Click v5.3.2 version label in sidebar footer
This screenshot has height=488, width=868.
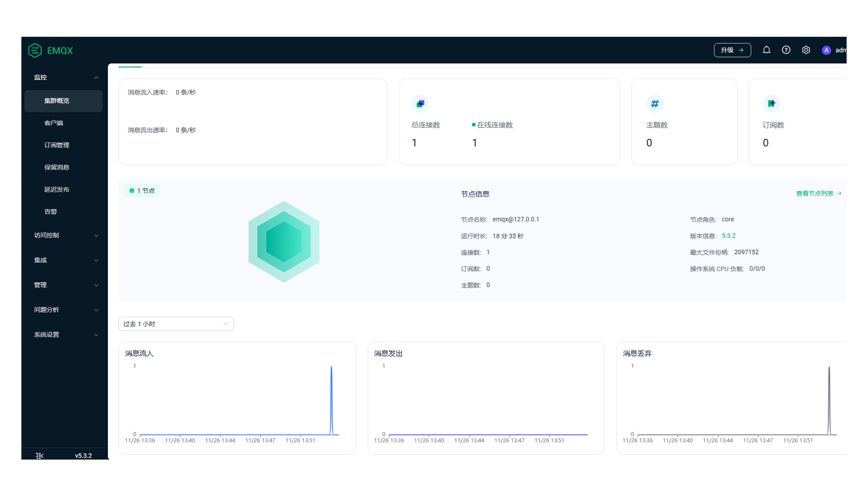(83, 455)
